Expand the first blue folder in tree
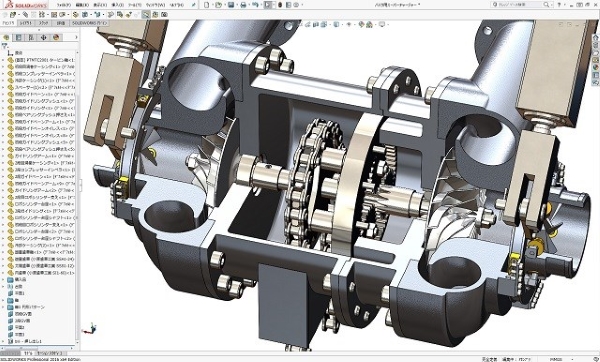The height and width of the screenshot is (362, 600). pyautogui.click(x=3, y=279)
